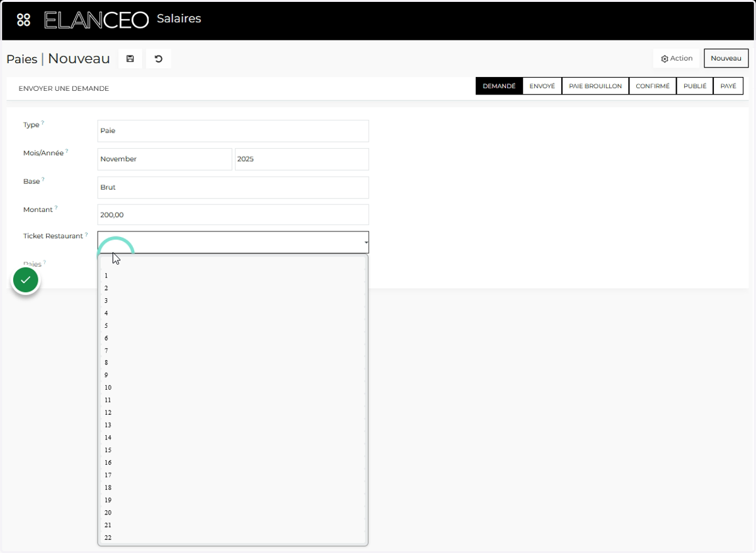Choose option 12 in the list

[233, 412]
